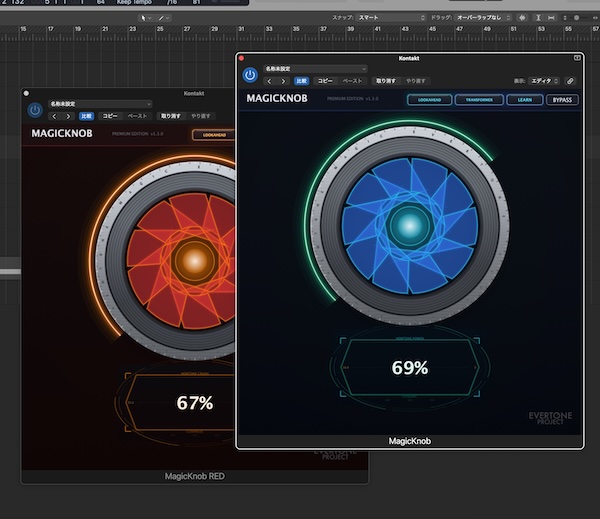The height and width of the screenshot is (519, 600).
Task: Click bar 31 on the timeline ruler
Action: (241, 29)
